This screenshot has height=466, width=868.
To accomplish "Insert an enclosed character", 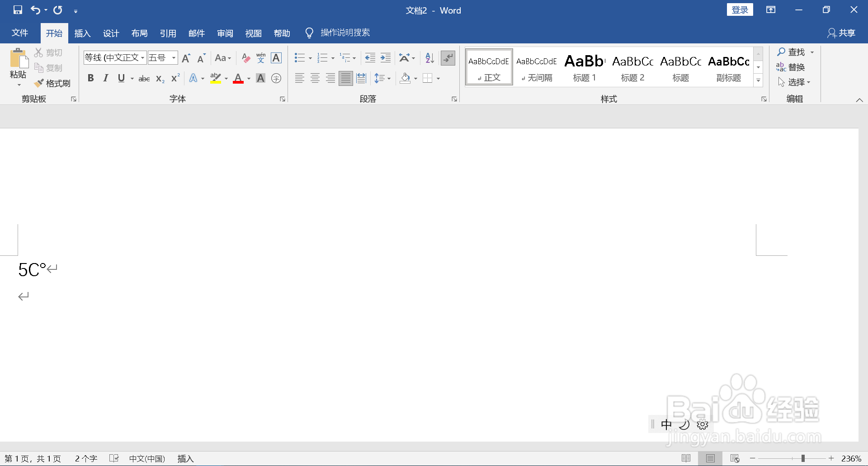I will coord(276,78).
